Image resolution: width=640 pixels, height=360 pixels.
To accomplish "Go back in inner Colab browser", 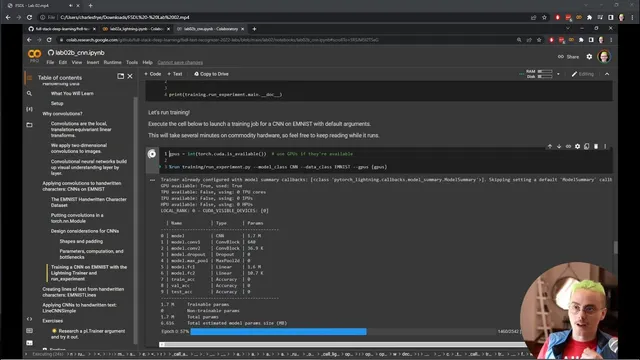I will (29, 40).
